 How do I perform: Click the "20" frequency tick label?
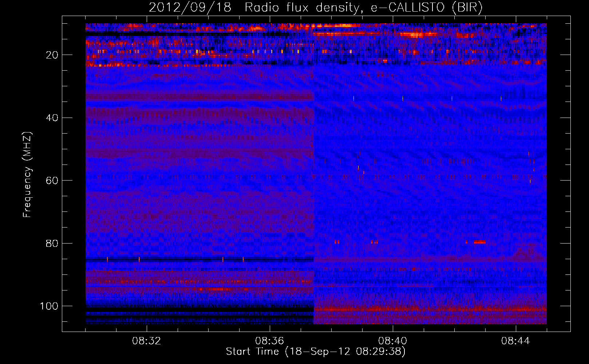(x=52, y=55)
